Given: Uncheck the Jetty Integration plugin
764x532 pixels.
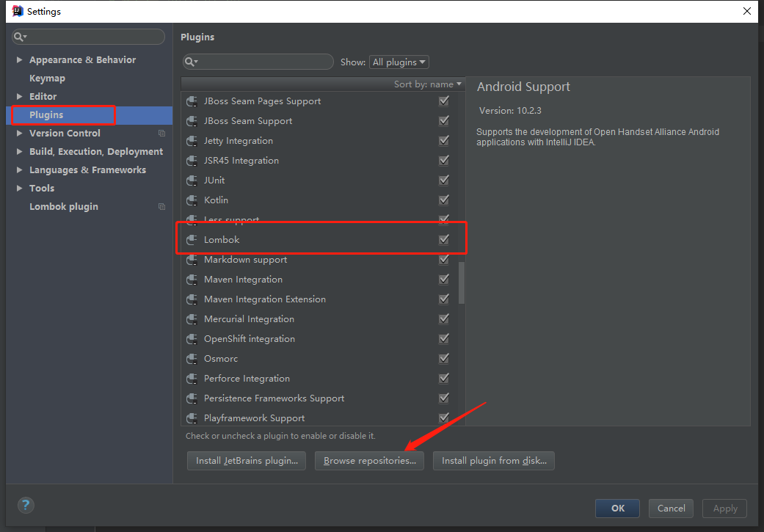Looking at the screenshot, I should 444,140.
